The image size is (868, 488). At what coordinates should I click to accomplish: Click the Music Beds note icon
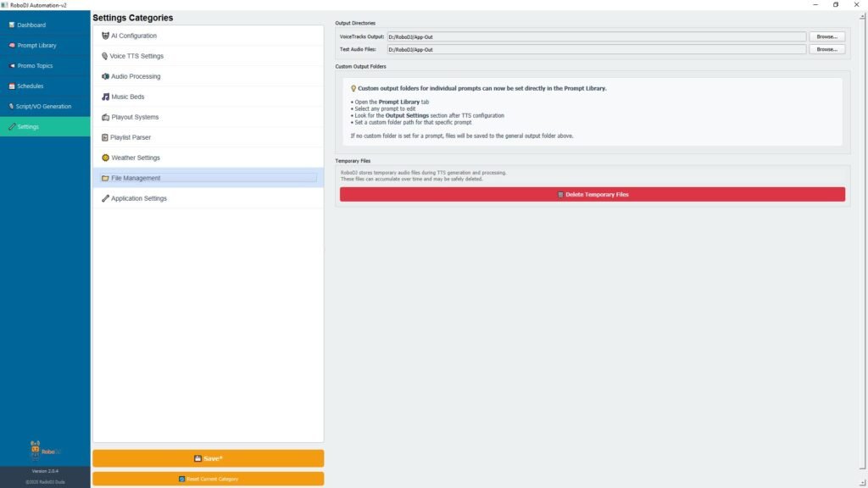[x=105, y=97]
